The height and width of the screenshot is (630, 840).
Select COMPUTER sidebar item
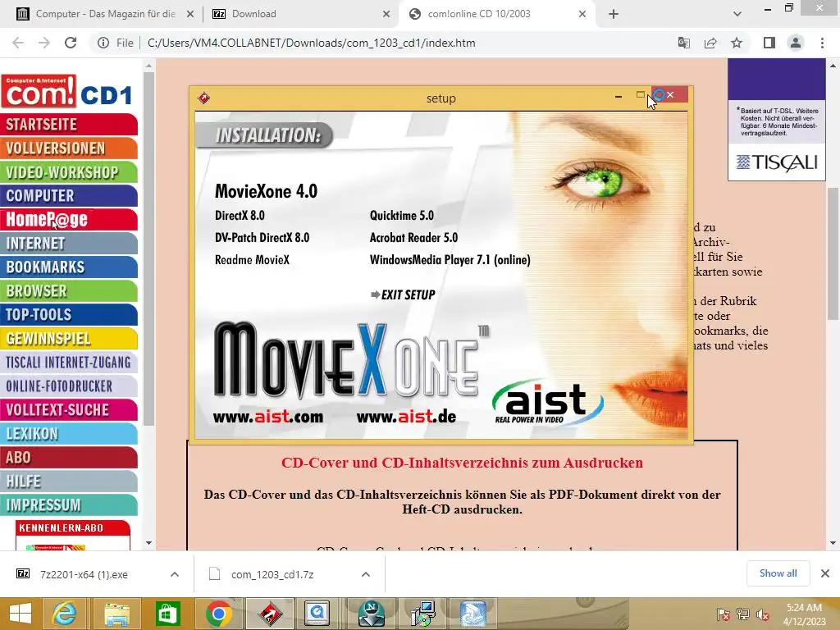(x=69, y=195)
